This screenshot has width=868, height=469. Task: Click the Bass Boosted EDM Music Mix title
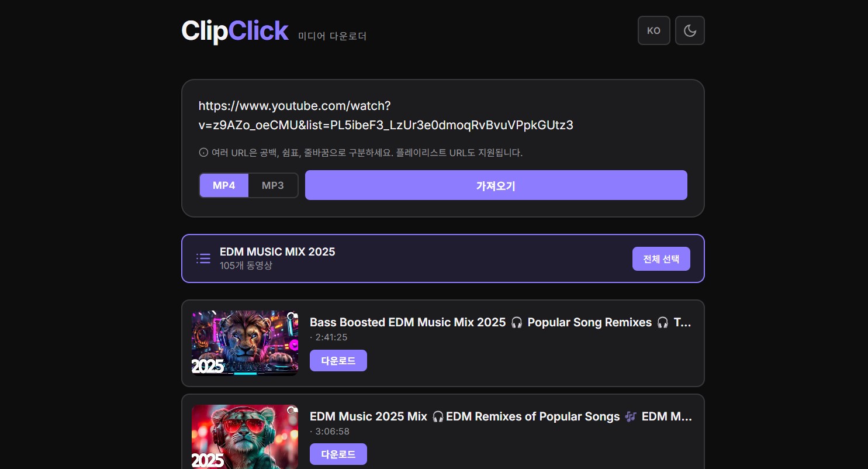click(x=500, y=322)
